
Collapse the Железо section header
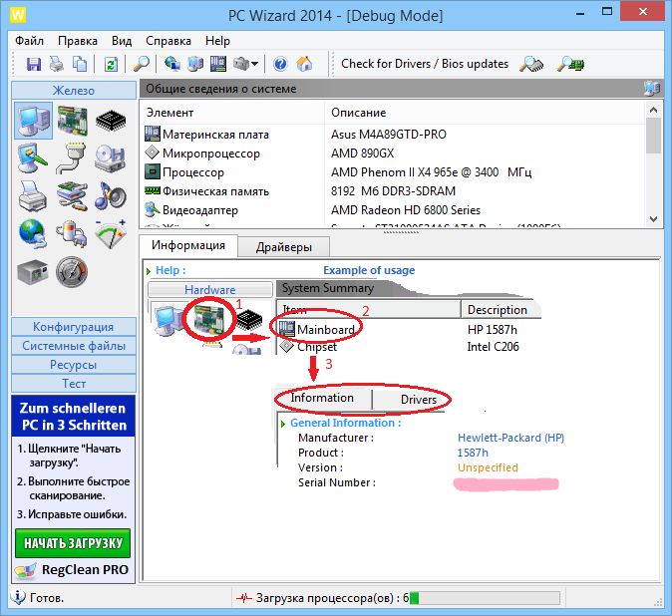click(74, 91)
